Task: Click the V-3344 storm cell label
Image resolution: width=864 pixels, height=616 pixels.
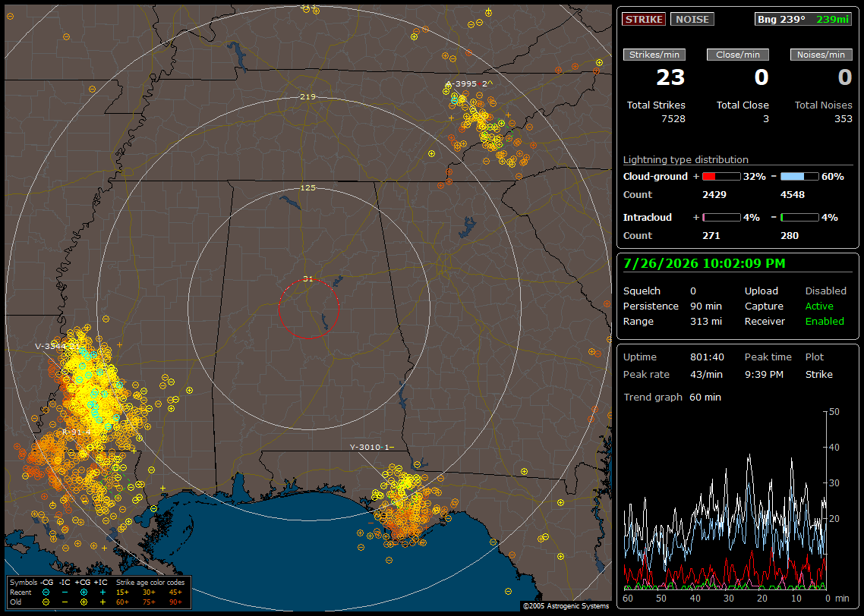Action: [55, 346]
